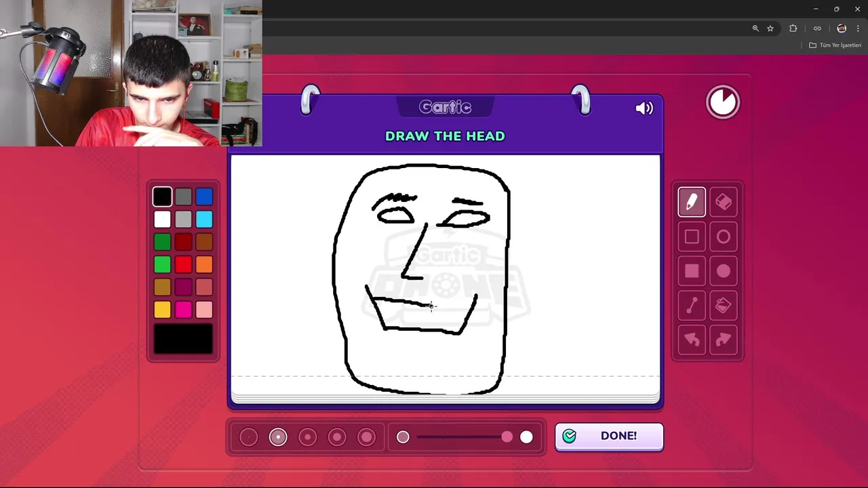Viewport: 868px width, 488px height.
Task: Pick the maroon purple color swatch
Action: 183,287
